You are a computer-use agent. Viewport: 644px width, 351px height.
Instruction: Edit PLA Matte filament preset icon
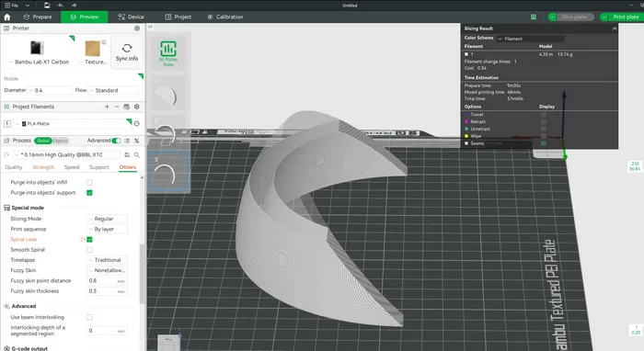(x=137, y=123)
